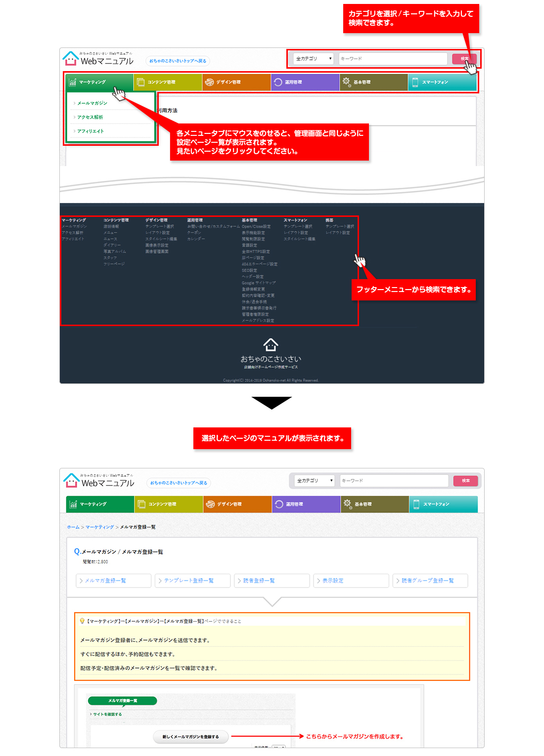Click footer link ダイアリー
Screen dimensions: 544x756
tap(112, 245)
